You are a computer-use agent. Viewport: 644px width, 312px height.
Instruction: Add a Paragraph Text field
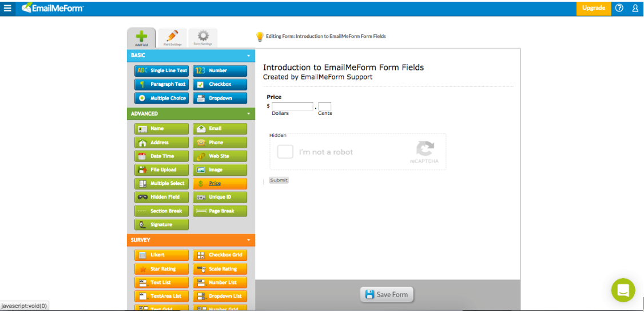pyautogui.click(x=161, y=84)
